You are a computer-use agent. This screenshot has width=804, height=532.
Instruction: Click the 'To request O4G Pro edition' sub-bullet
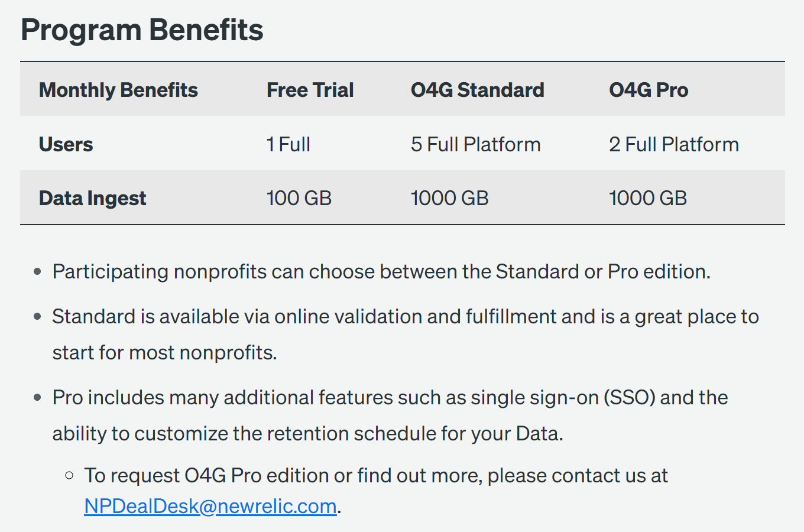click(x=376, y=476)
